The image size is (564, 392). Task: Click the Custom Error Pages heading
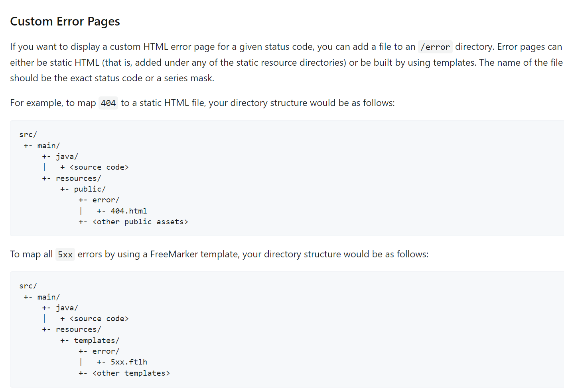coord(65,22)
